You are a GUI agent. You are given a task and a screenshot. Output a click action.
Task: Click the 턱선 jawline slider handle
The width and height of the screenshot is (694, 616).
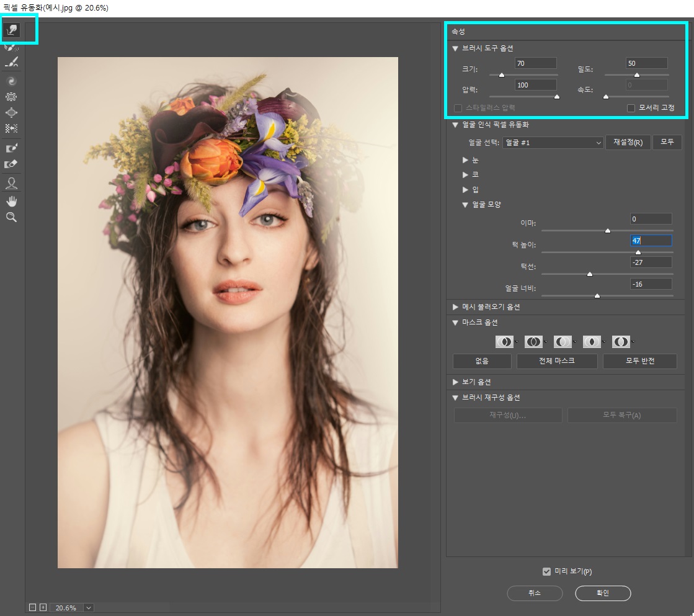click(590, 274)
